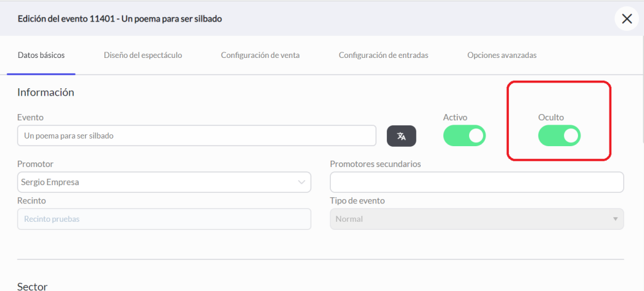Open the Configuración de venta tab
This screenshot has height=291, width=644.
260,55
